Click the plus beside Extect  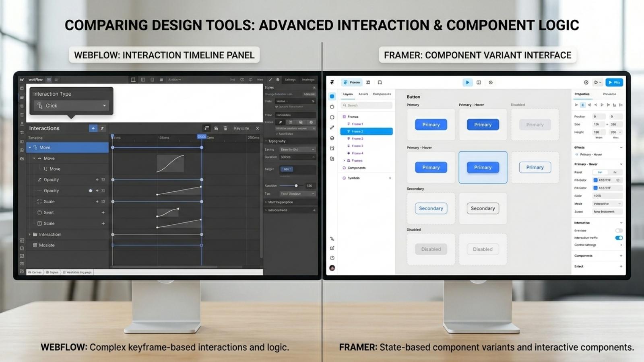click(621, 266)
